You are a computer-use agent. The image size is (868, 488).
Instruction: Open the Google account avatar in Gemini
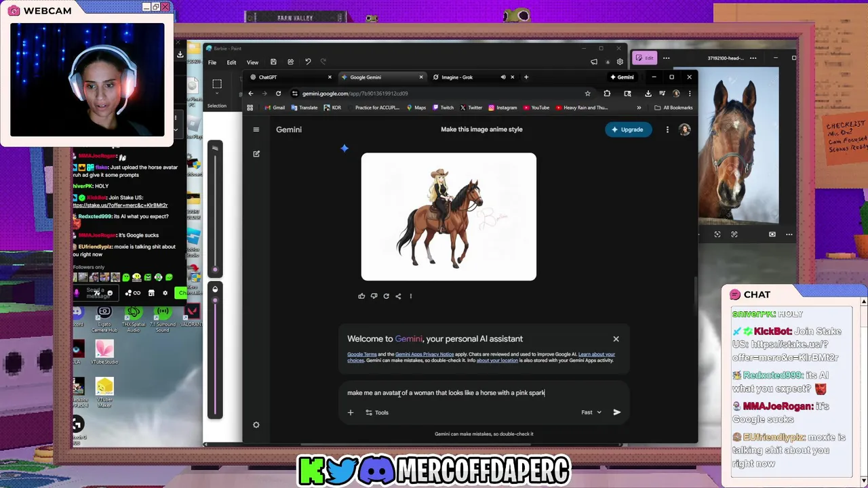tap(684, 129)
